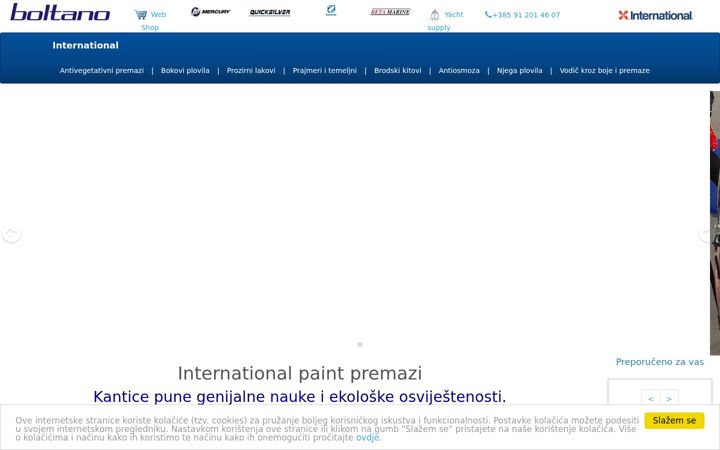The height and width of the screenshot is (450, 720).
Task: Open Antivegetativni premazi menu
Action: (x=101, y=71)
